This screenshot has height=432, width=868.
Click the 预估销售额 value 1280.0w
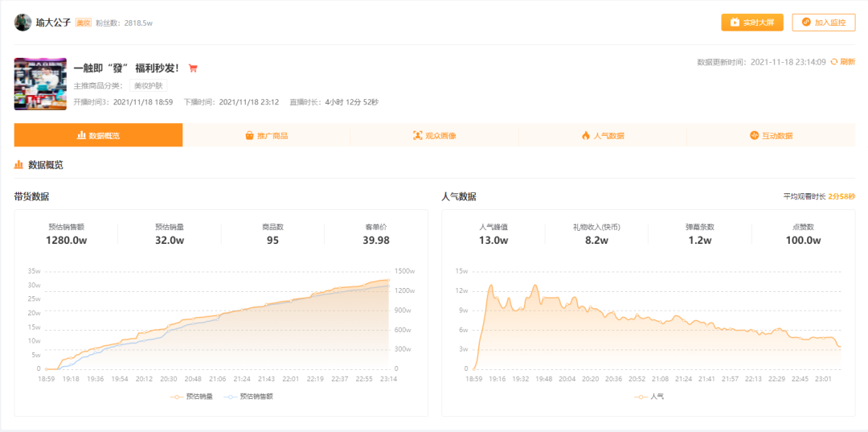(x=66, y=241)
